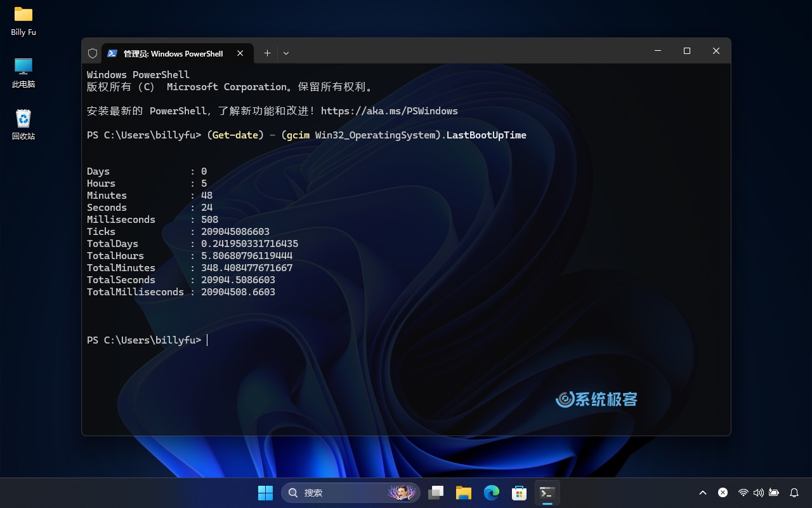Open the Billy Fu folder on desktop
The width and height of the screenshot is (812, 508).
(23, 21)
